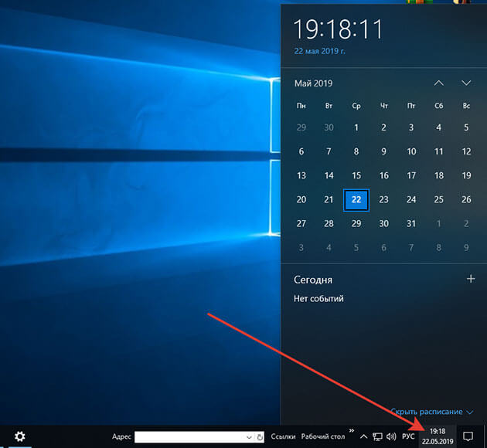Viewport: 487px width, 448px height.
Task: Click the Сегодня agenda heading
Action: tap(313, 280)
